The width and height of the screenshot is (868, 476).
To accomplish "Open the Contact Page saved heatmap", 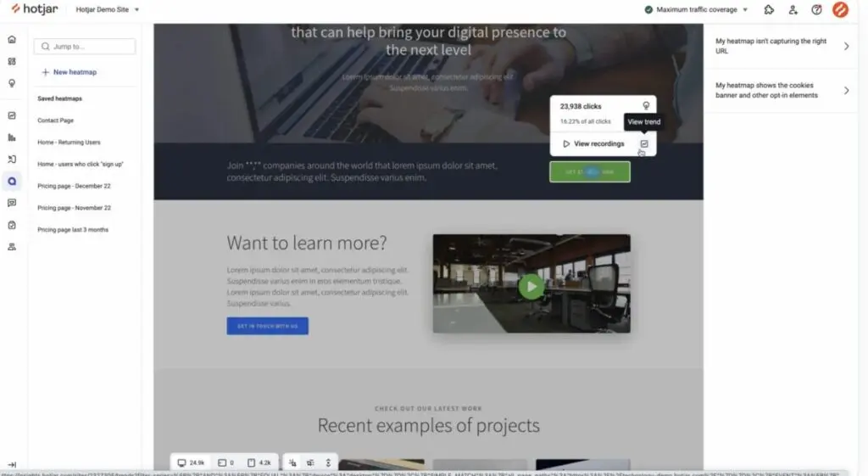I will [x=55, y=120].
